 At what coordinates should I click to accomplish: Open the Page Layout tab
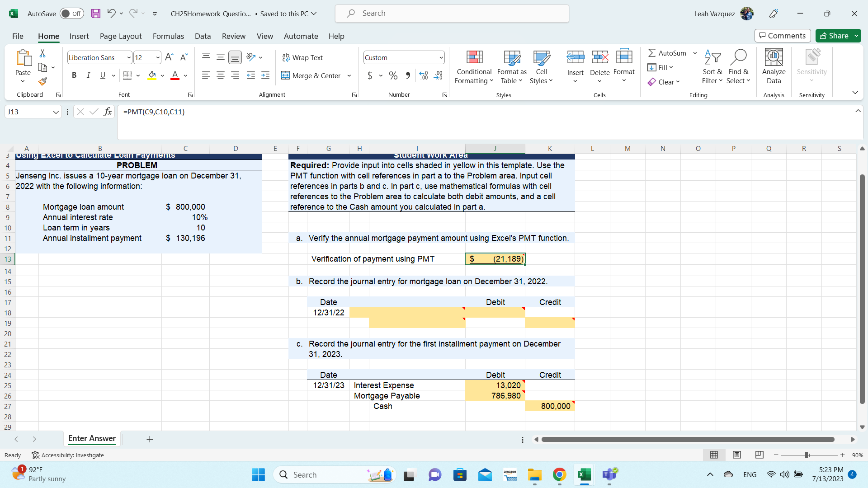(x=121, y=36)
